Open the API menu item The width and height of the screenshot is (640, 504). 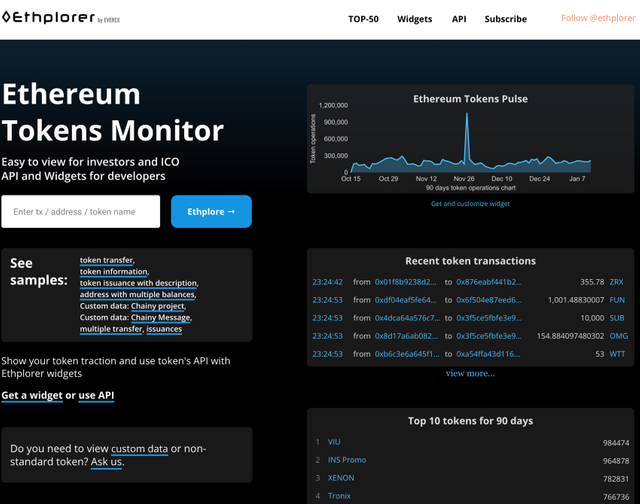point(459,19)
